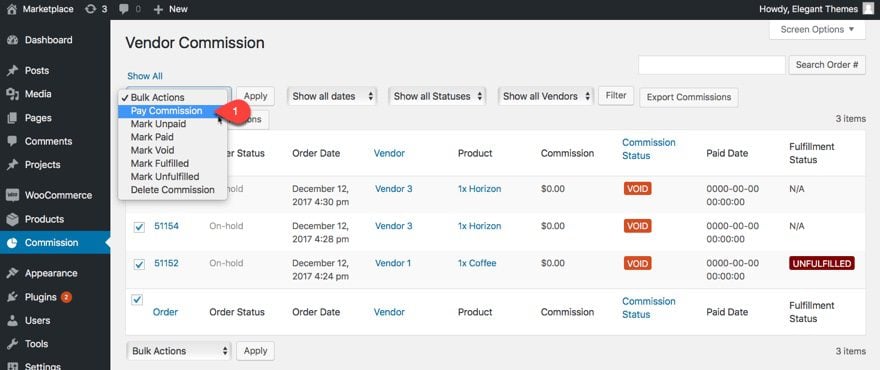The image size is (880, 370).
Task: Click the Order footer column link
Action: (x=165, y=312)
